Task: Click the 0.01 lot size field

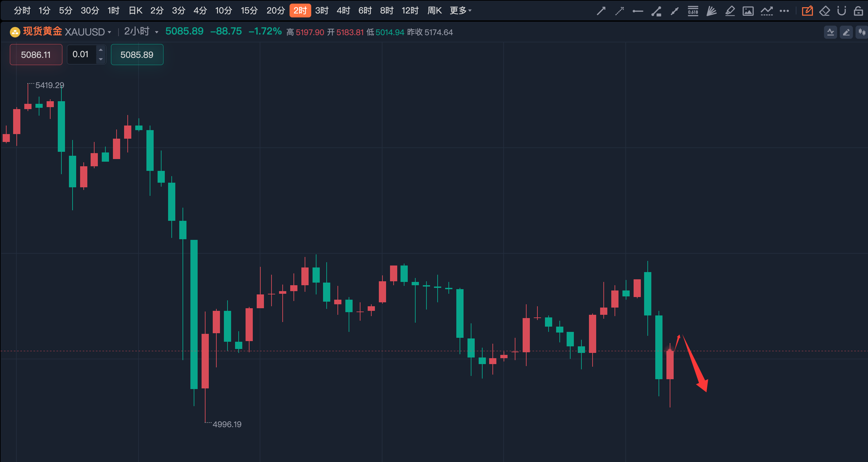Action: coord(81,54)
